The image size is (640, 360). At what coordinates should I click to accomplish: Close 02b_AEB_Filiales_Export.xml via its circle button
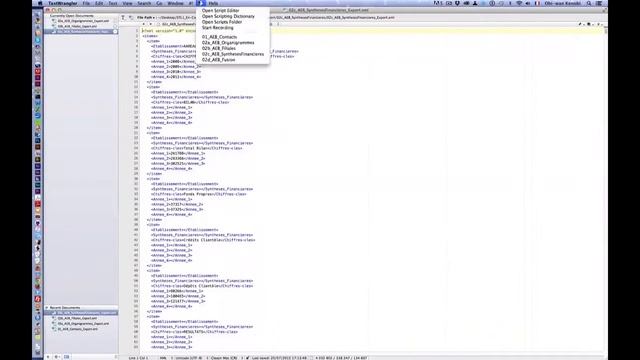pos(115,26)
